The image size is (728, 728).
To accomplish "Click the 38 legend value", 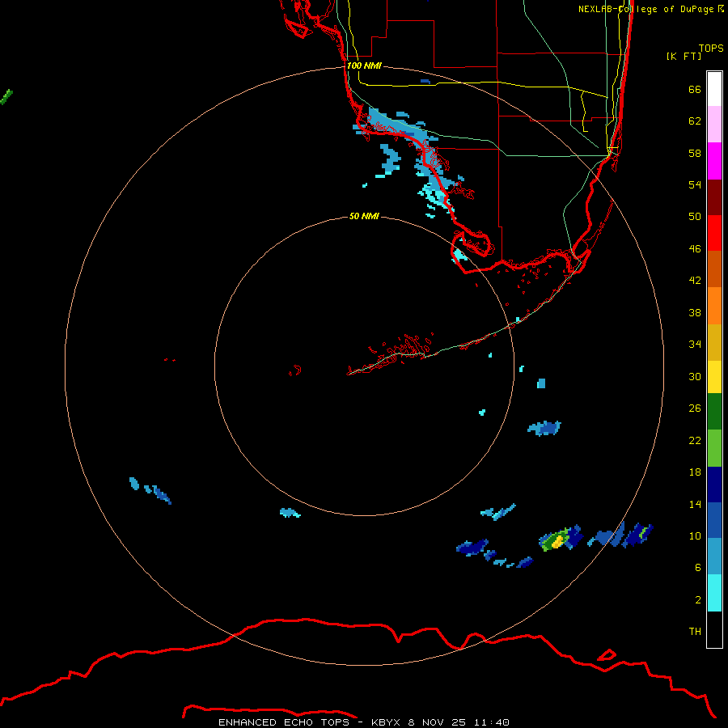I will 695,312.
